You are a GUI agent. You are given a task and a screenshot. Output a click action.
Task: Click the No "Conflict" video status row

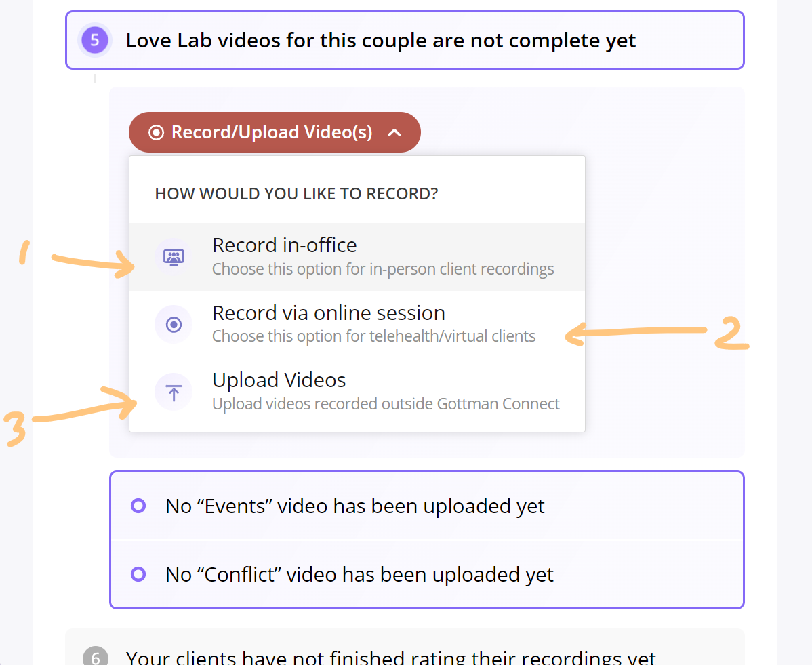pyautogui.click(x=427, y=574)
